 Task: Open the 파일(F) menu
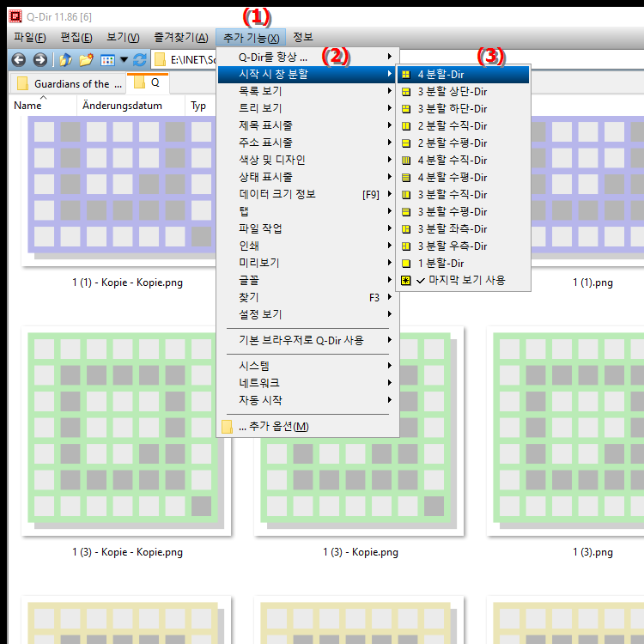click(x=29, y=38)
